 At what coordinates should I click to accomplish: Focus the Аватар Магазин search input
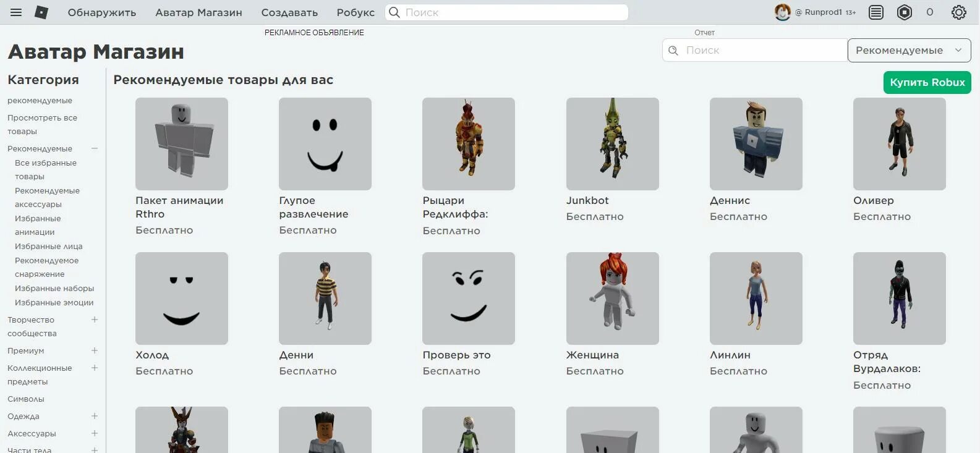755,51
